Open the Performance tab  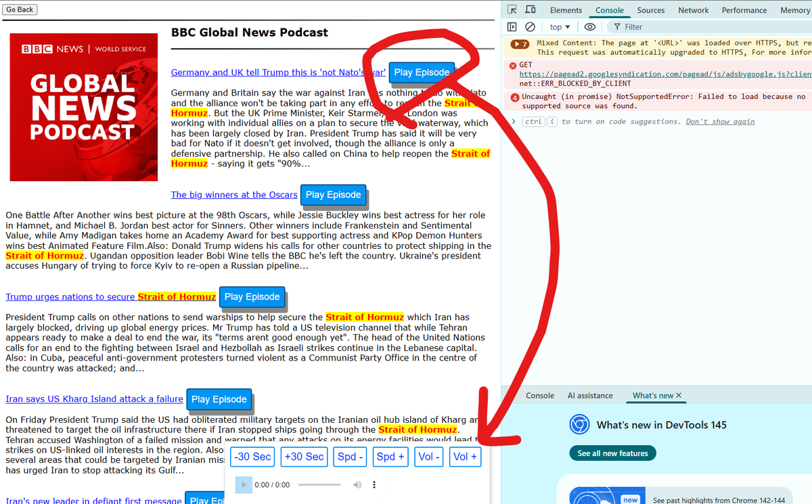click(x=744, y=10)
